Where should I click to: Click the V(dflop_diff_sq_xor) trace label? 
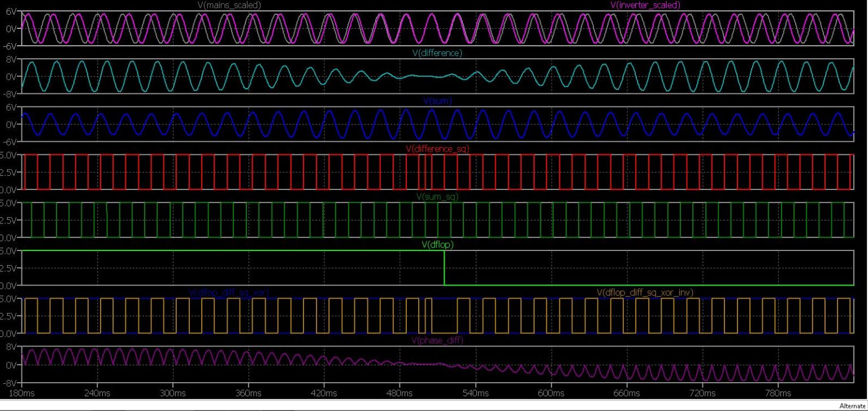pyautogui.click(x=229, y=293)
